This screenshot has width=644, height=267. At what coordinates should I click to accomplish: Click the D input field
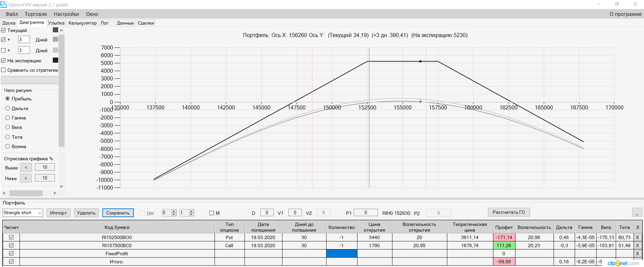[x=267, y=212]
